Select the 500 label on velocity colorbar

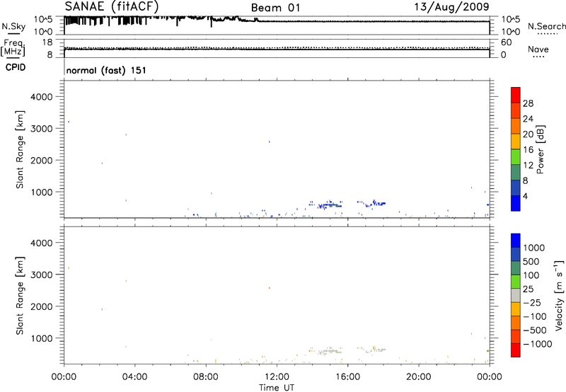pyautogui.click(x=531, y=262)
